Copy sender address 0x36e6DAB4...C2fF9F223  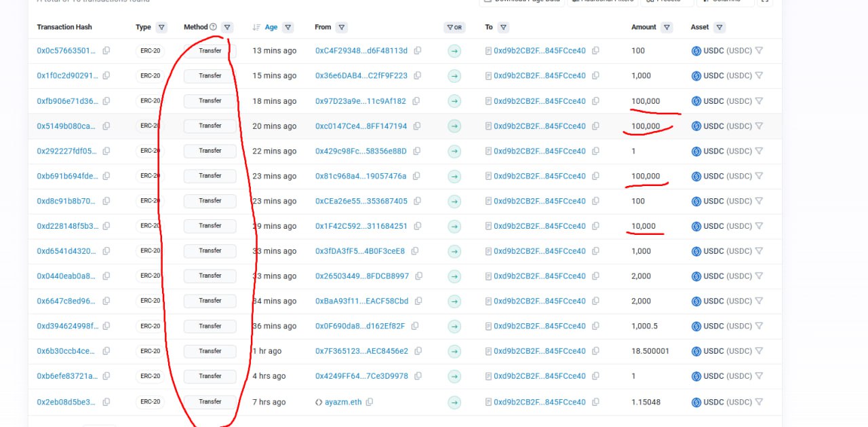point(418,76)
